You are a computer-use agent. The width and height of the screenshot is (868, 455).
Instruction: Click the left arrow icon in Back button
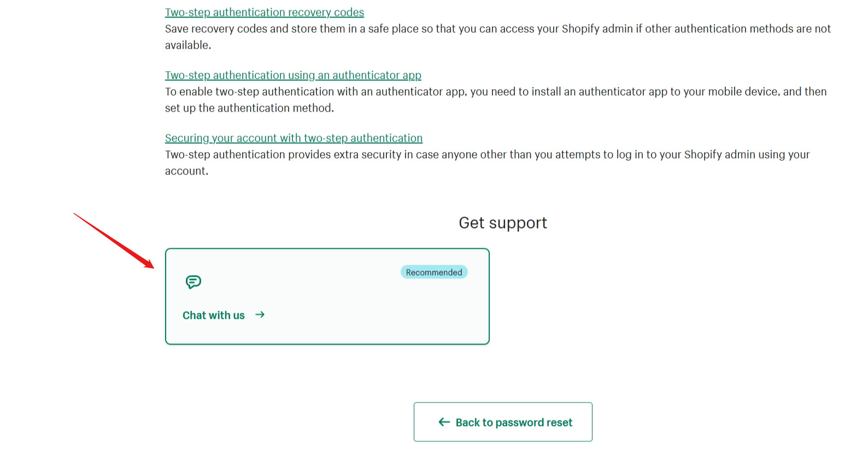(x=444, y=422)
